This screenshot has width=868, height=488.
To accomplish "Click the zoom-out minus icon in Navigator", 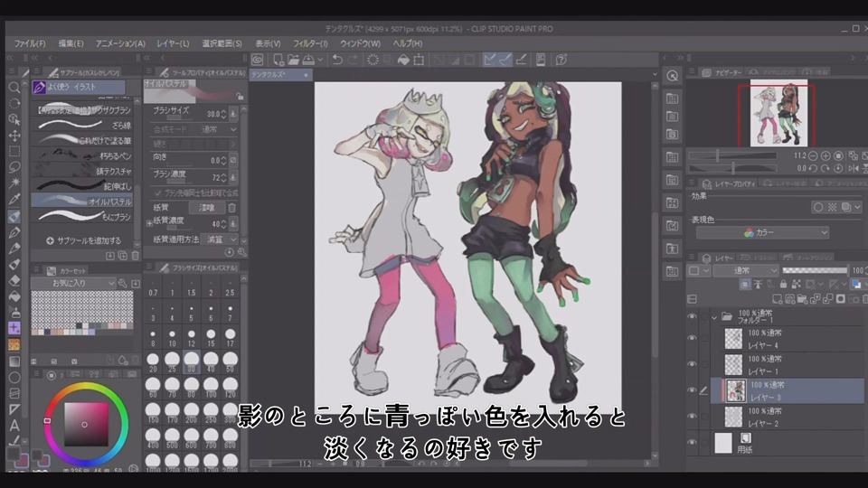I will point(813,156).
